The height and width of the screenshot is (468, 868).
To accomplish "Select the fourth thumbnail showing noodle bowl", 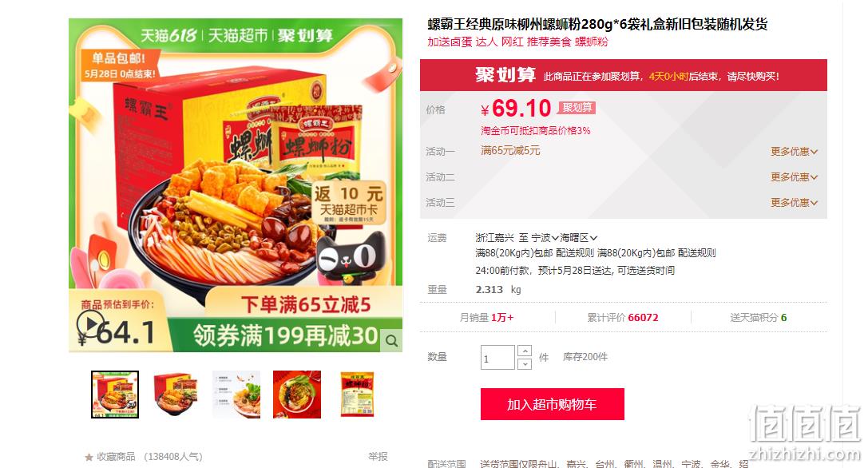I will (x=297, y=395).
